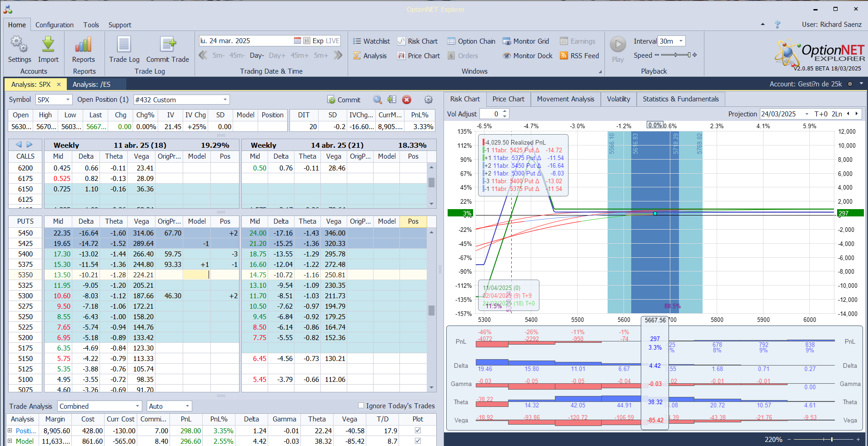The height and width of the screenshot is (446, 868).
Task: Adjust the playback Speed slider
Action: pyautogui.click(x=676, y=55)
